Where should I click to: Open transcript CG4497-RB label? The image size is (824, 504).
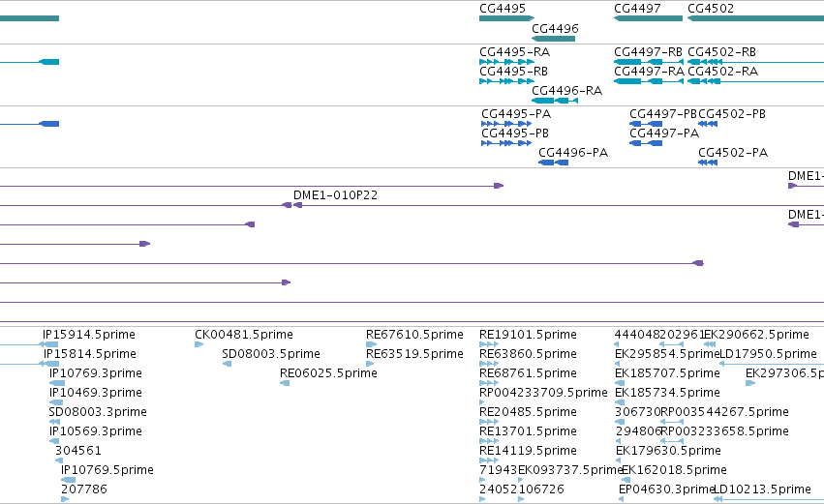click(649, 52)
